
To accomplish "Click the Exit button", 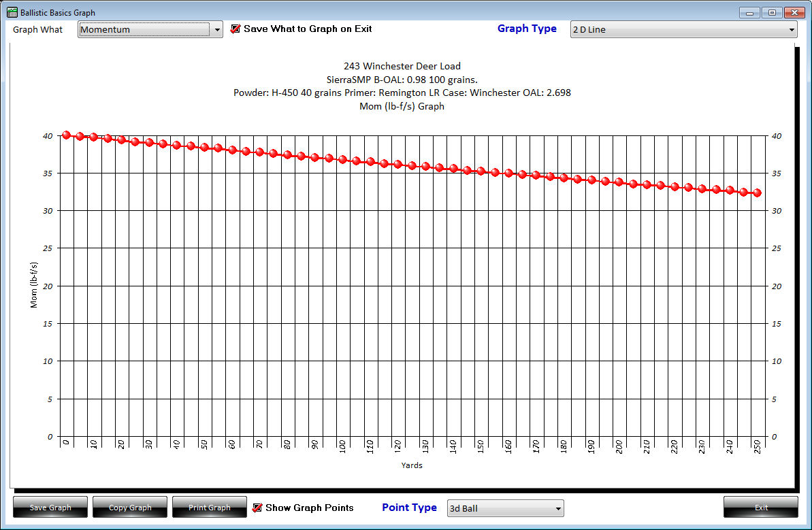I will [760, 508].
